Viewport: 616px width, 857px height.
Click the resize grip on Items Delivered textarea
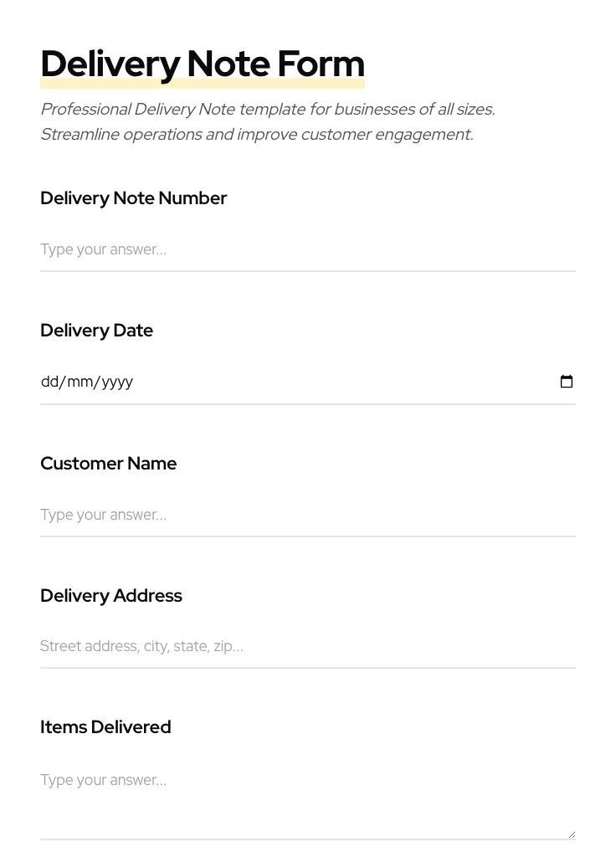[571, 834]
